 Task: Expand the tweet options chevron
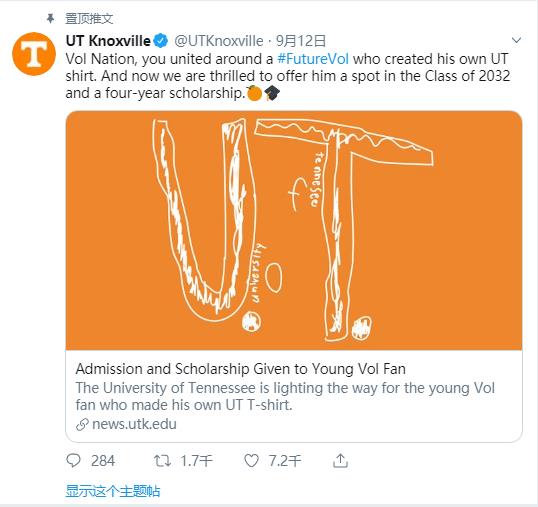coord(516,40)
